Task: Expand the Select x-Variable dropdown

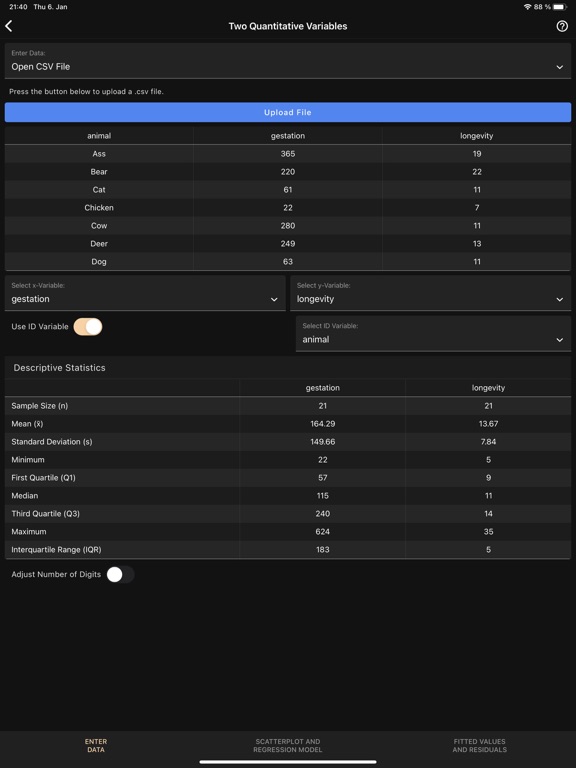Action: (x=145, y=293)
